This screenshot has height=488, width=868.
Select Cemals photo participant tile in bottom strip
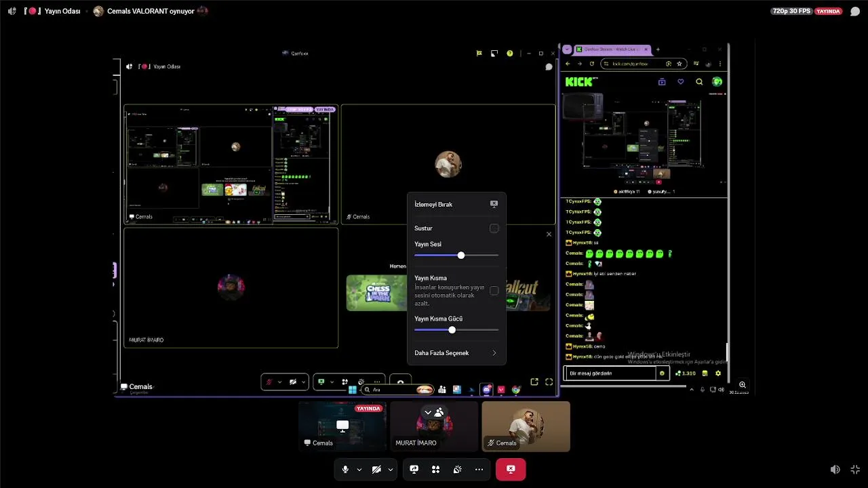tap(526, 426)
